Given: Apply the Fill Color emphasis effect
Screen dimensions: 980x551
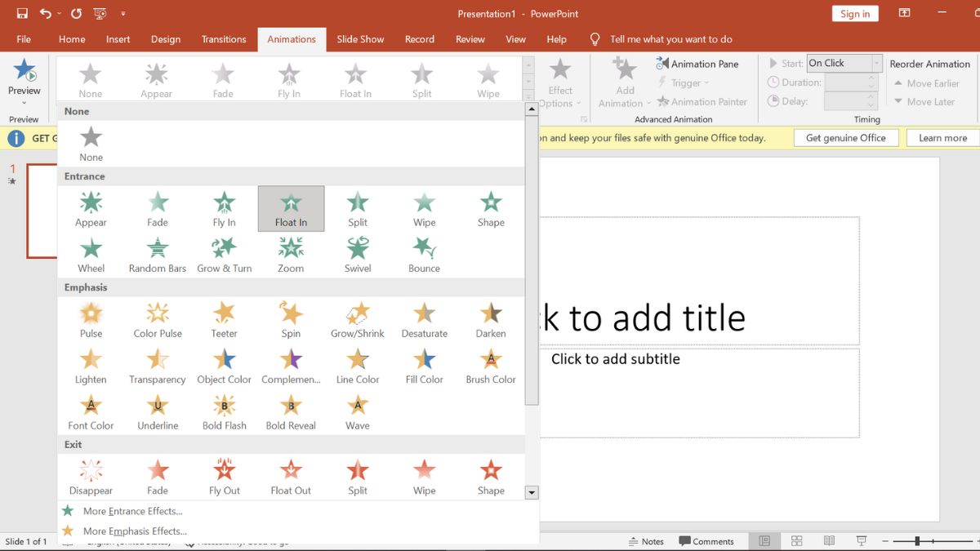Looking at the screenshot, I should (424, 366).
